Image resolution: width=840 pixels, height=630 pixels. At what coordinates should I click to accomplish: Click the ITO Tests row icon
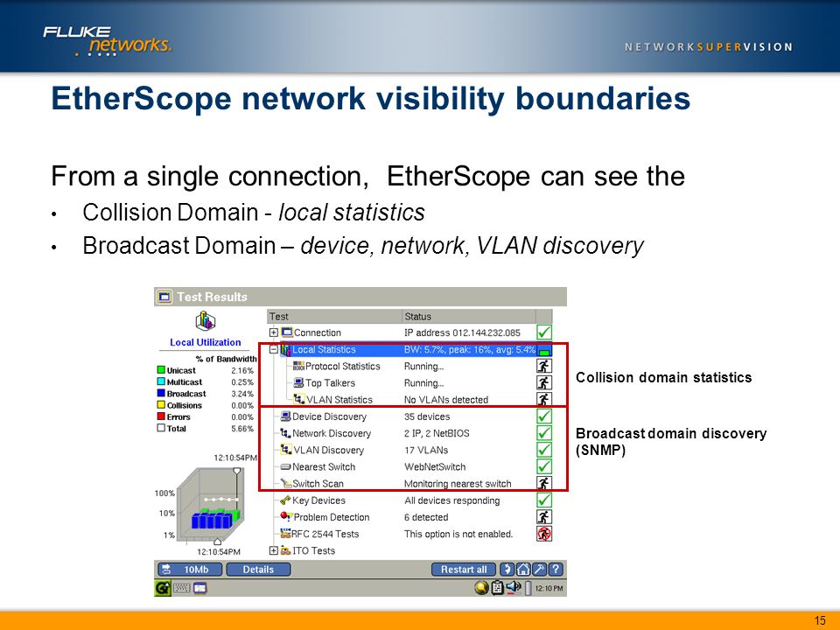(x=285, y=550)
